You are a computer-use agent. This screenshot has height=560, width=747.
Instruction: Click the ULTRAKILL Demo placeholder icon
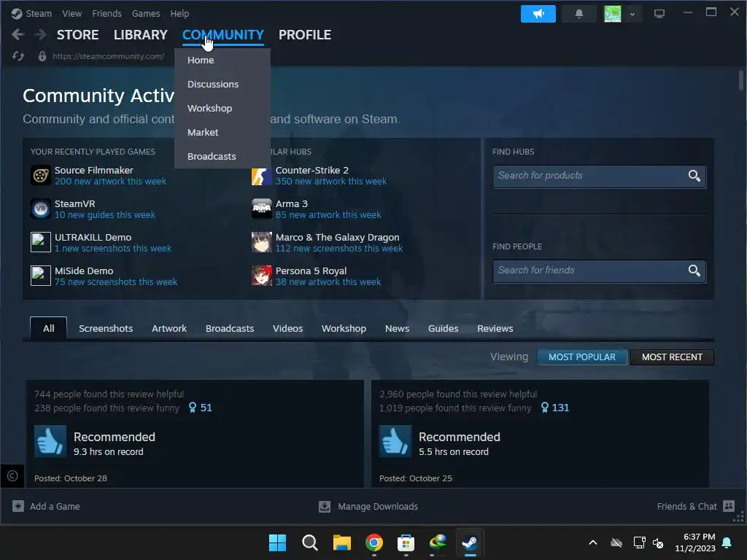click(x=41, y=242)
